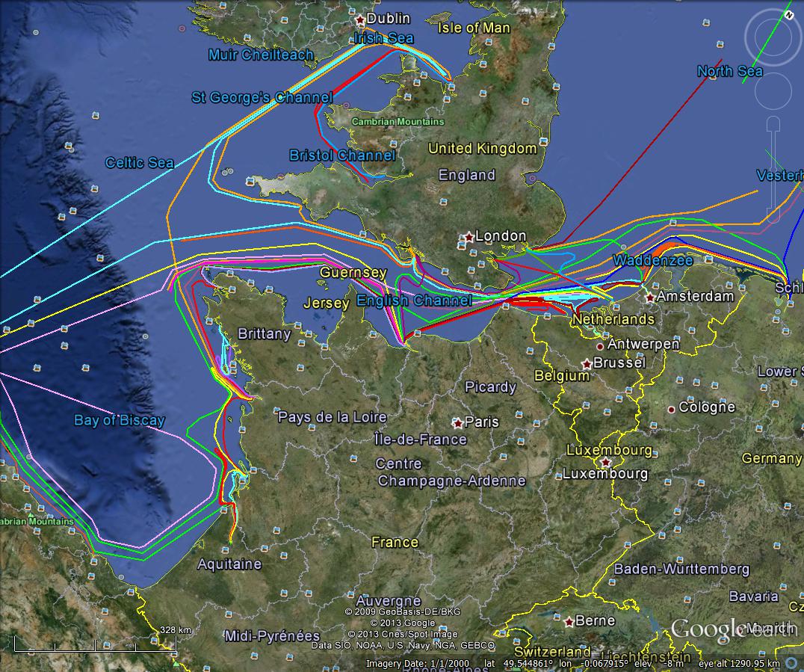Select the Antwerpen city dot marker

tap(600, 347)
